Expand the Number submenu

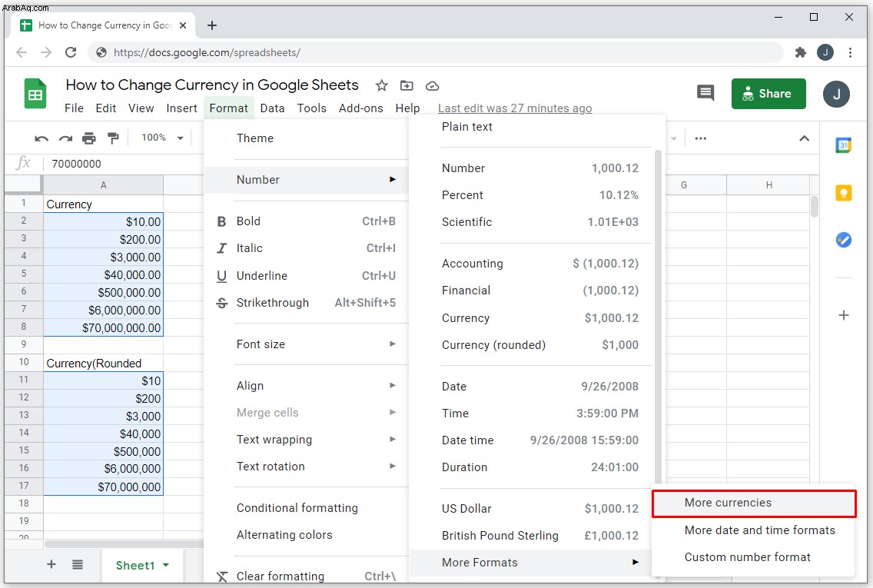[x=306, y=180]
